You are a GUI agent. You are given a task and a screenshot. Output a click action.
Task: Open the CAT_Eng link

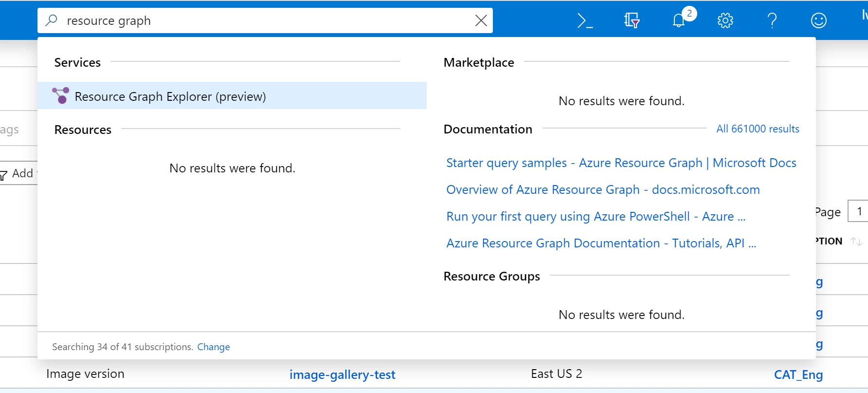tap(798, 374)
